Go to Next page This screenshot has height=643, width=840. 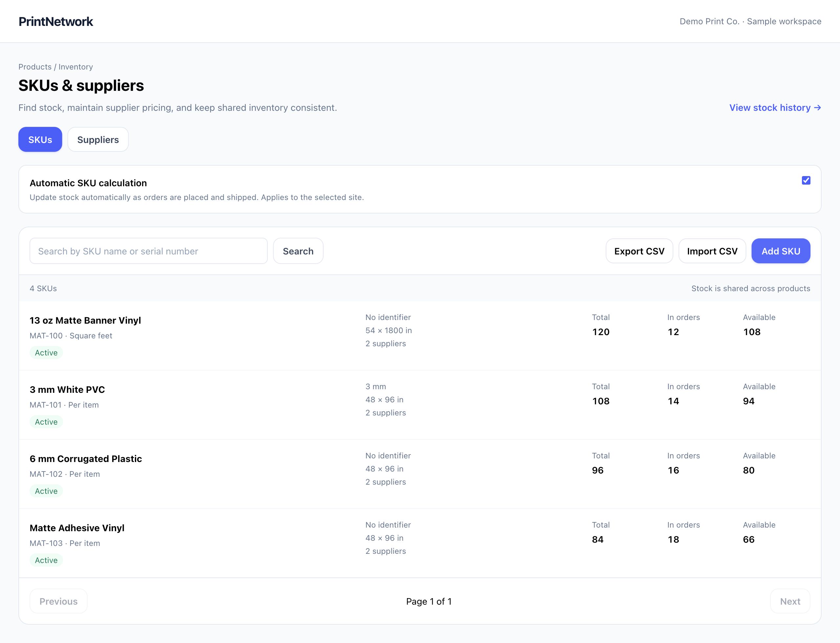point(790,601)
